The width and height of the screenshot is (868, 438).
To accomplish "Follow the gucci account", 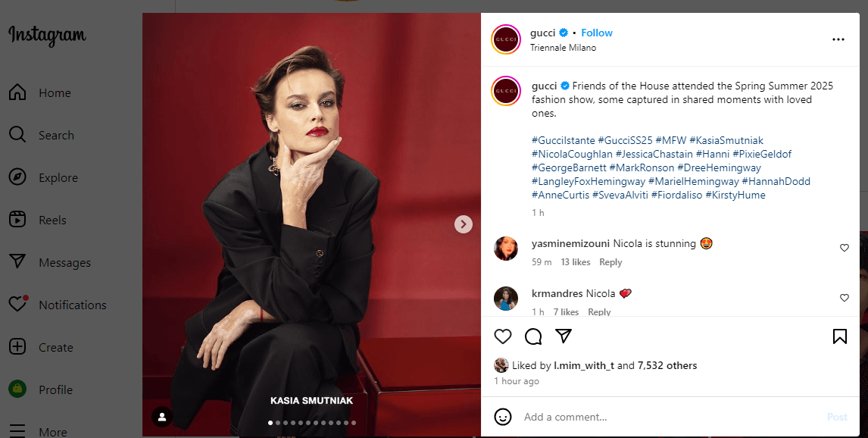I will pyautogui.click(x=597, y=33).
